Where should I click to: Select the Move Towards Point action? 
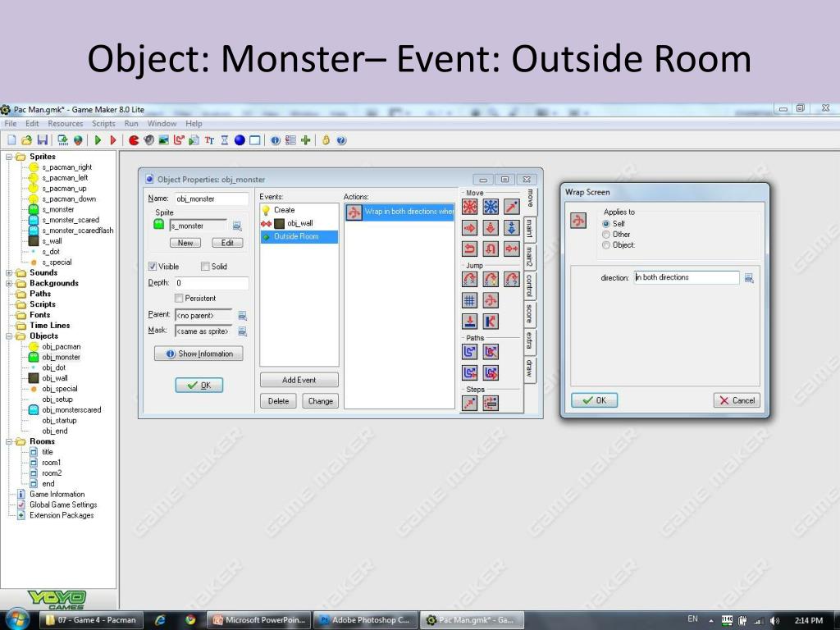coord(512,207)
